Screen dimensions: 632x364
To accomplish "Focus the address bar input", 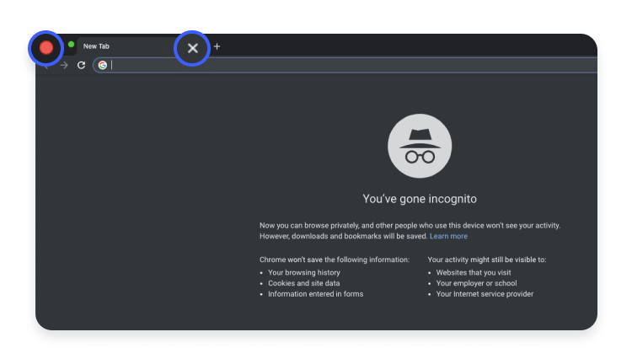I will click(x=345, y=65).
